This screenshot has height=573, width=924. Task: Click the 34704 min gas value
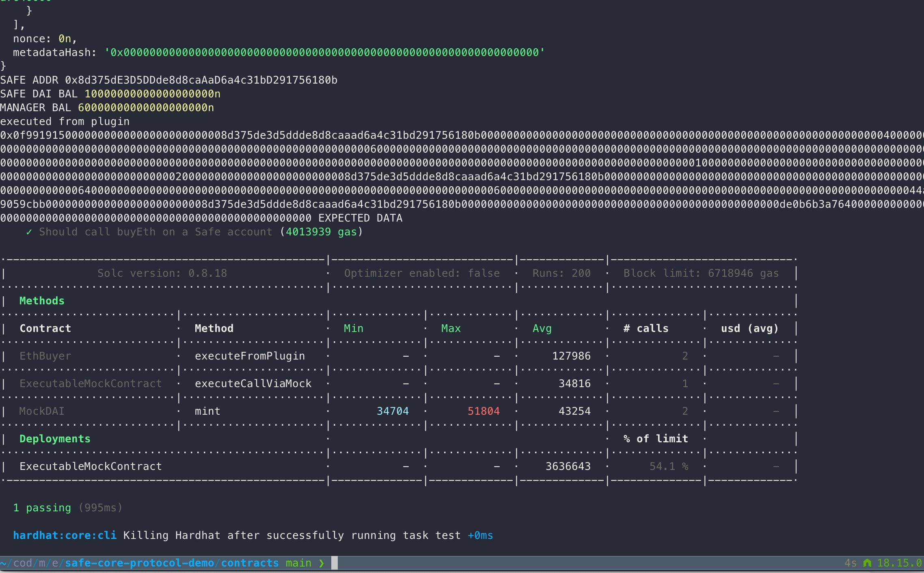coord(393,411)
